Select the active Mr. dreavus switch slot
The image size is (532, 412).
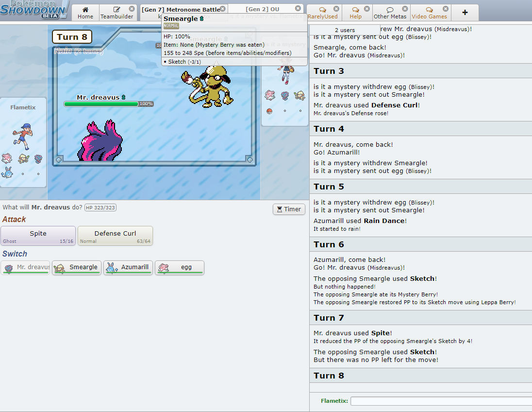pyautogui.click(x=25, y=268)
